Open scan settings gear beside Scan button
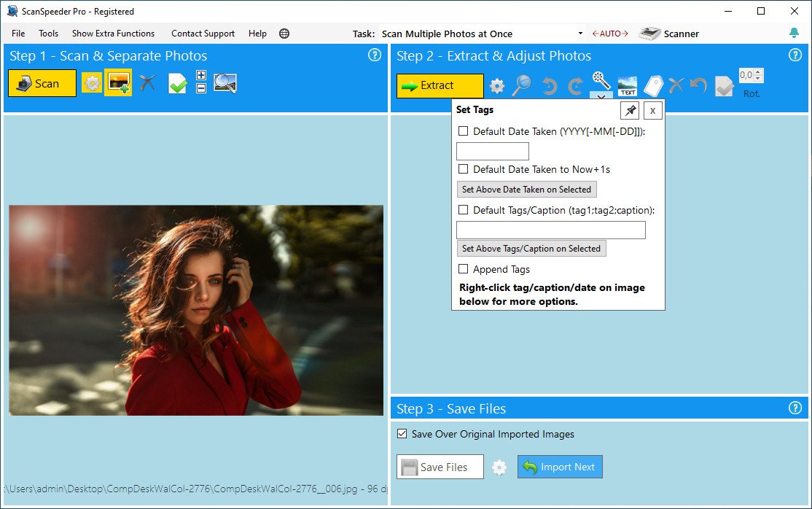812x509 pixels. click(x=92, y=83)
